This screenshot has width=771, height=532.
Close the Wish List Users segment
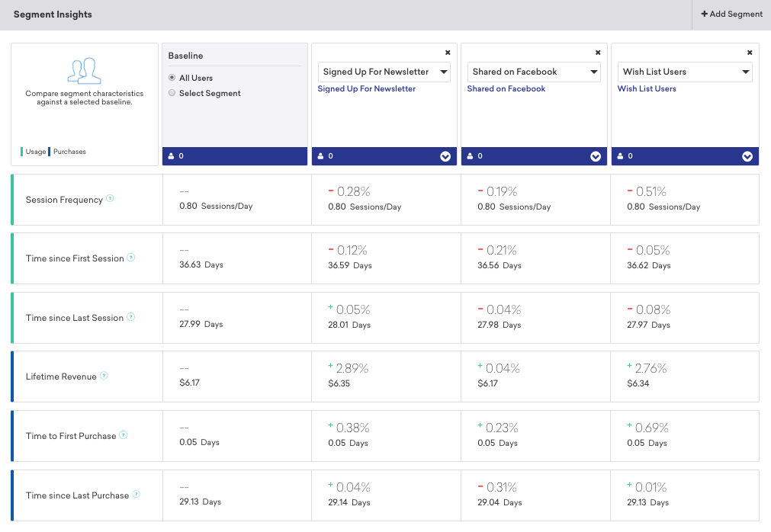(750, 53)
